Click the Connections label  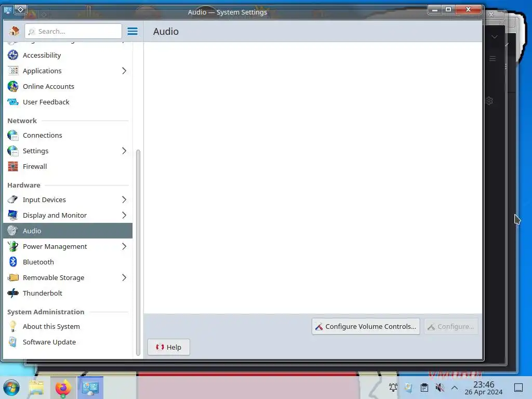click(43, 135)
